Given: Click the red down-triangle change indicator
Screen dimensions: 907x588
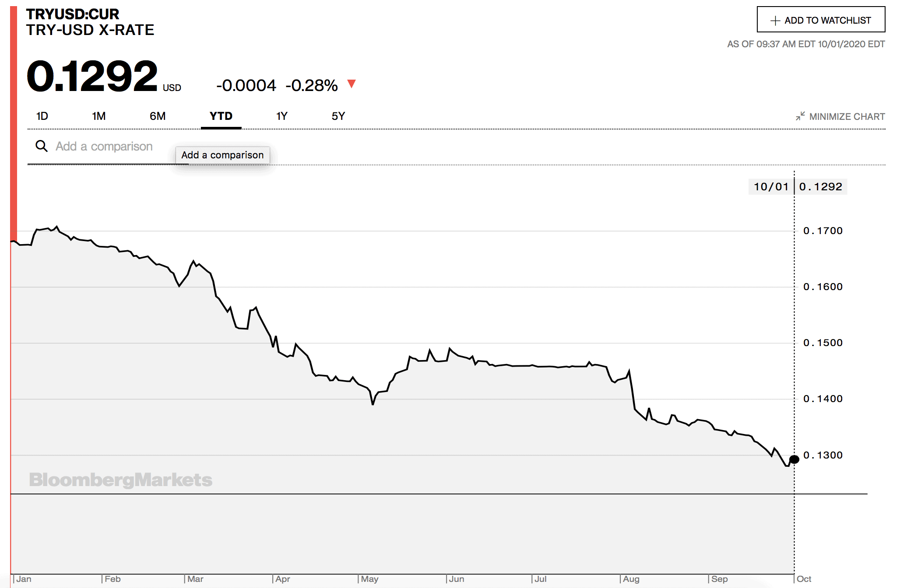Looking at the screenshot, I should pos(352,84).
